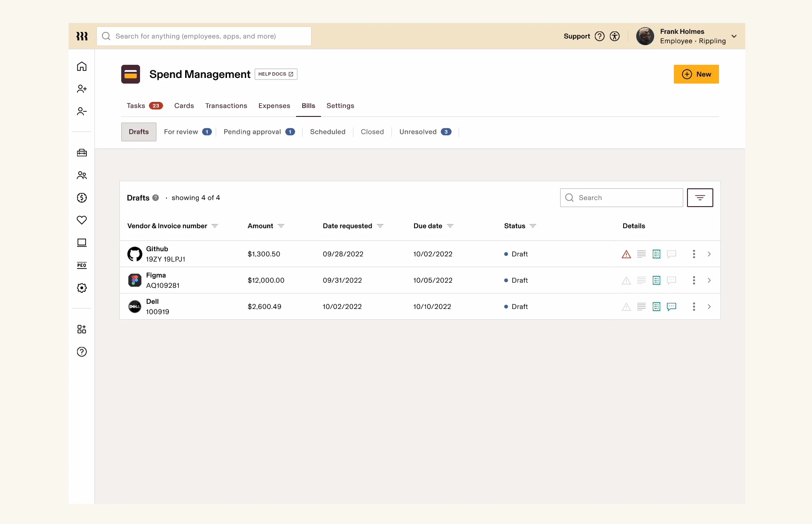Click the add employee sidebar icon

click(82, 89)
